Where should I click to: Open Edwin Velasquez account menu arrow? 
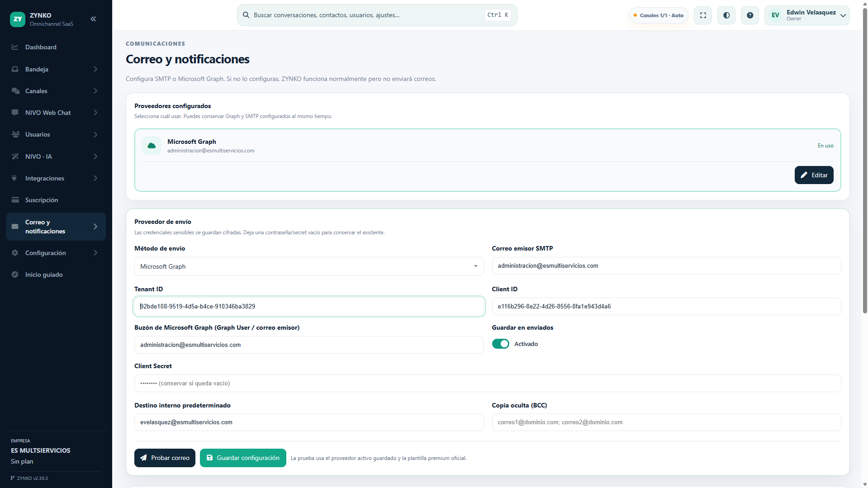click(843, 15)
